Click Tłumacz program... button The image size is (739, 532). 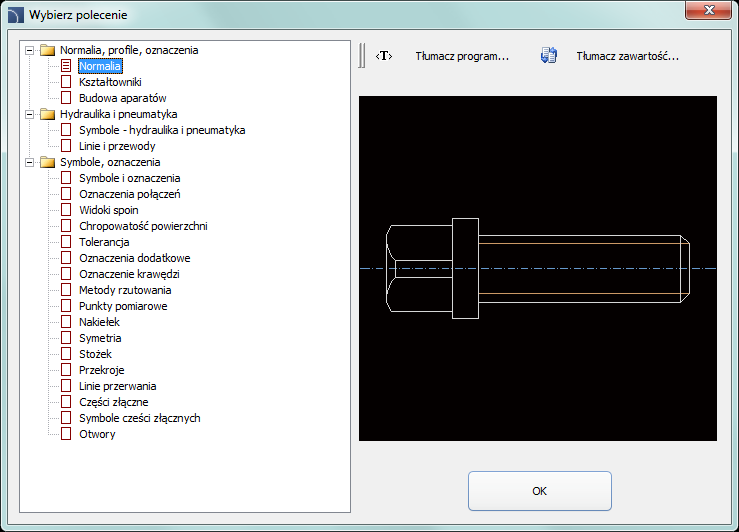coord(462,56)
